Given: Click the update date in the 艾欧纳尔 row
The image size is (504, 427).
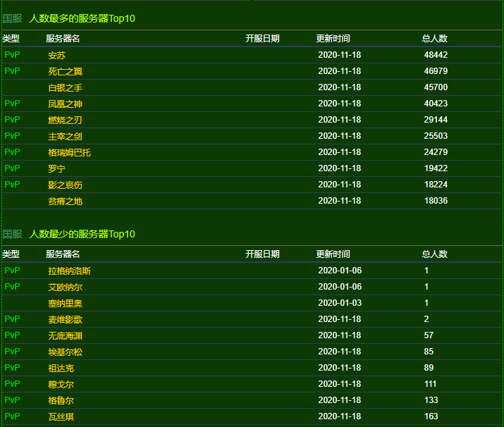Looking at the screenshot, I should [x=340, y=287].
